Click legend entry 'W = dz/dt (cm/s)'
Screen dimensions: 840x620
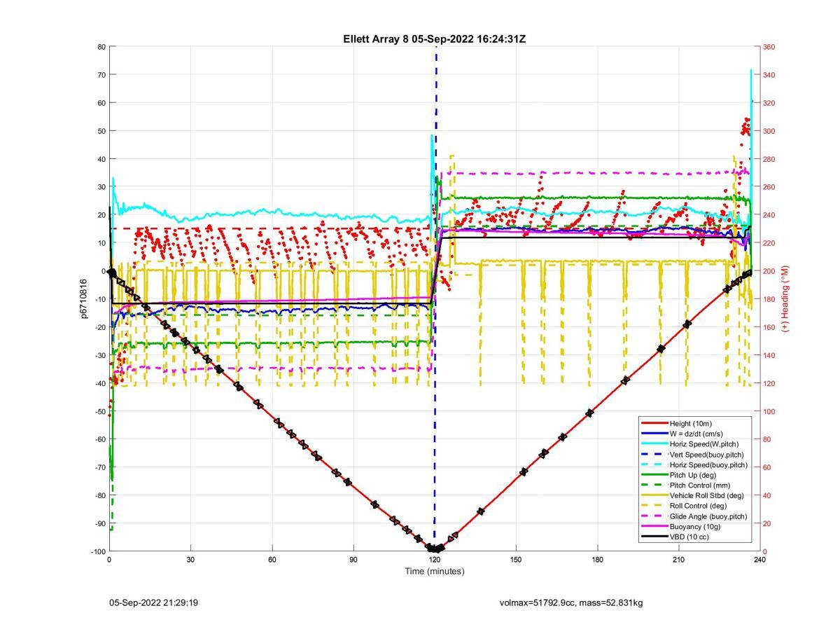pyautogui.click(x=696, y=434)
